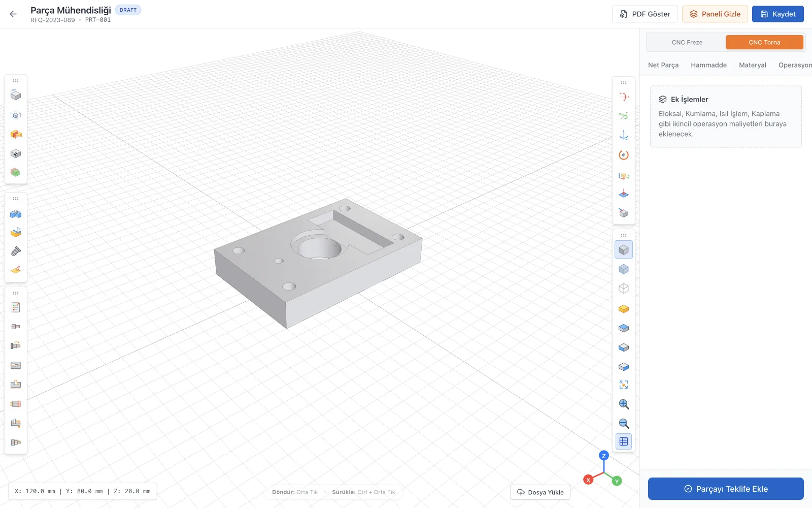Click the bottom shaft-with-cut icon in left toolbar
This screenshot has width=812, height=508.
[16, 442]
